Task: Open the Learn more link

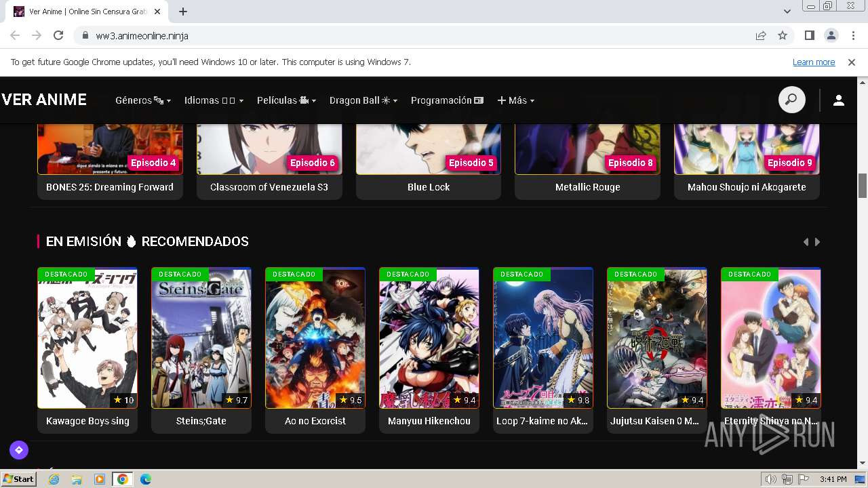Action: [814, 62]
